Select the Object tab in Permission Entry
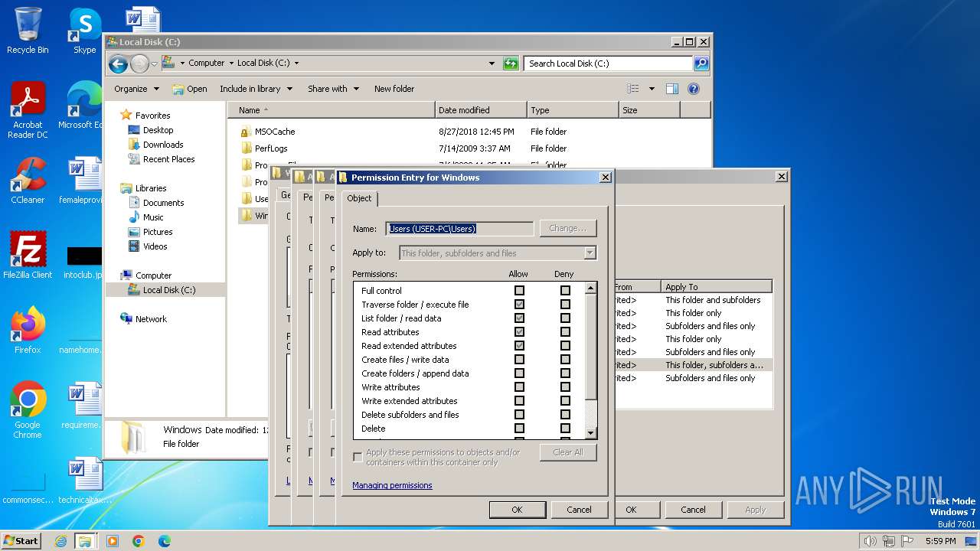This screenshot has height=551, width=980. (x=359, y=198)
